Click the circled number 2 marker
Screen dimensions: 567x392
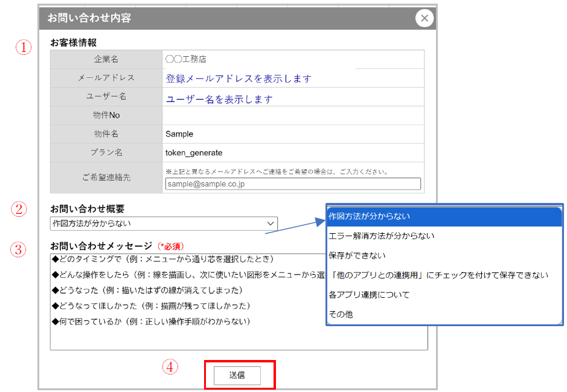20,209
